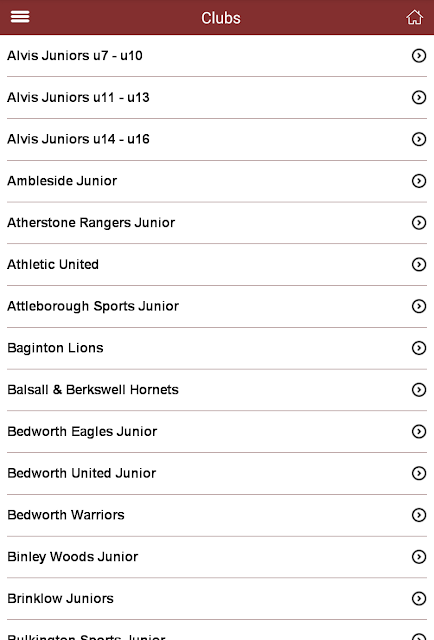Click arrow icon beside Brinklow Juniors
The image size is (434, 640).
click(x=419, y=598)
